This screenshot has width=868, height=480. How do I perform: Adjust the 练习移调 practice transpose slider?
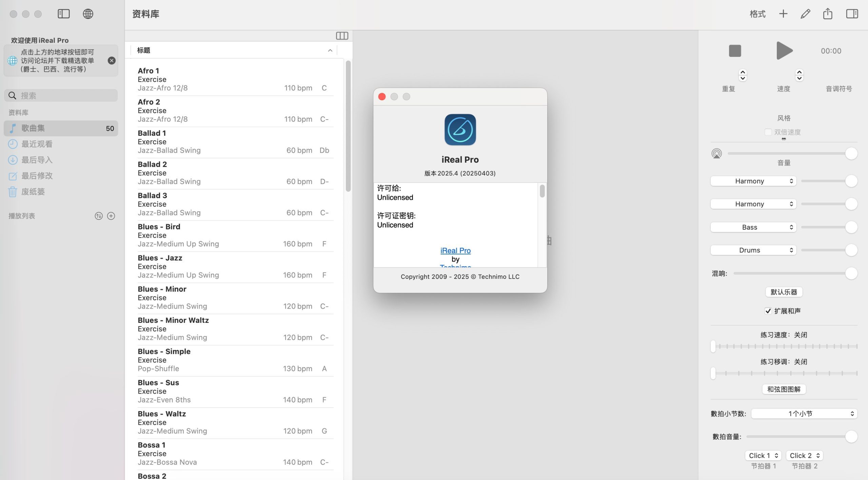point(784,373)
